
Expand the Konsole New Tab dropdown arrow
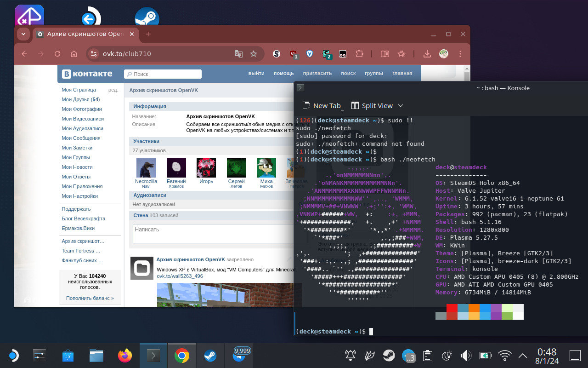pos(343,109)
